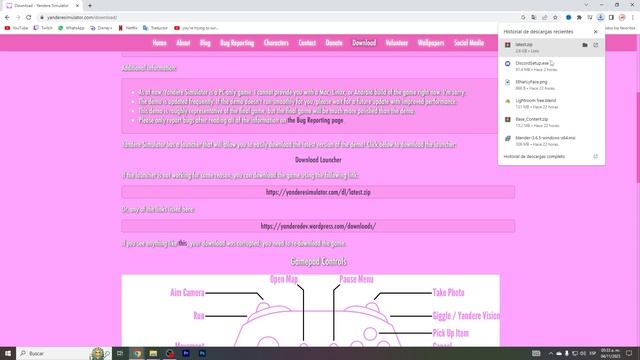
Task: Click the yanderedev.wordpress.com/downloads link
Action: pos(318,226)
